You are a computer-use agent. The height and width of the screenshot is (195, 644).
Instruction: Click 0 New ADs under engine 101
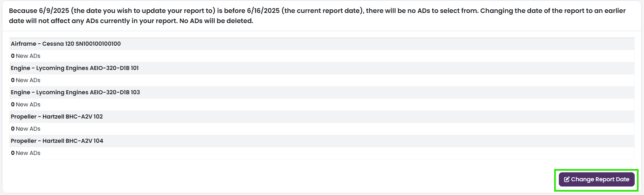coord(26,80)
